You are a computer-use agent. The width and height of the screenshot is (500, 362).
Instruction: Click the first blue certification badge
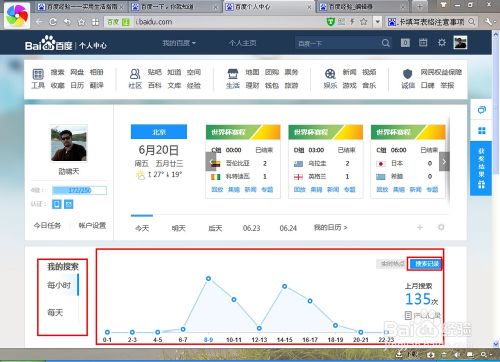[57, 204]
